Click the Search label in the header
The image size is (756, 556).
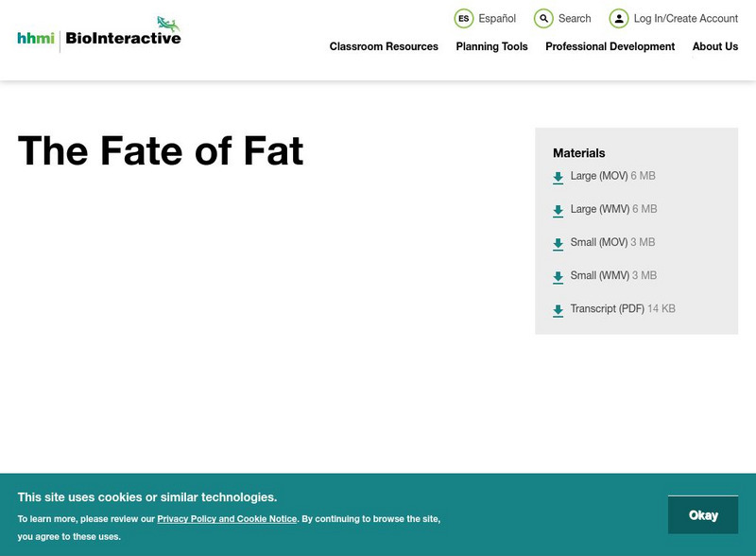click(x=574, y=18)
